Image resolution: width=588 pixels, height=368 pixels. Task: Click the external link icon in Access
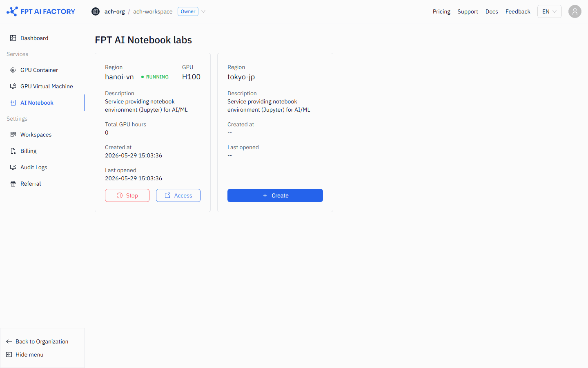[x=167, y=195]
